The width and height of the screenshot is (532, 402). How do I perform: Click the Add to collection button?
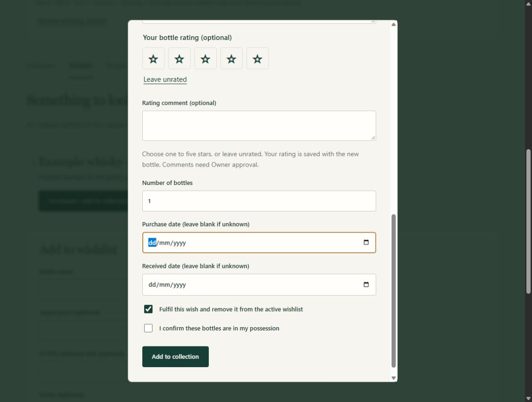point(175,357)
